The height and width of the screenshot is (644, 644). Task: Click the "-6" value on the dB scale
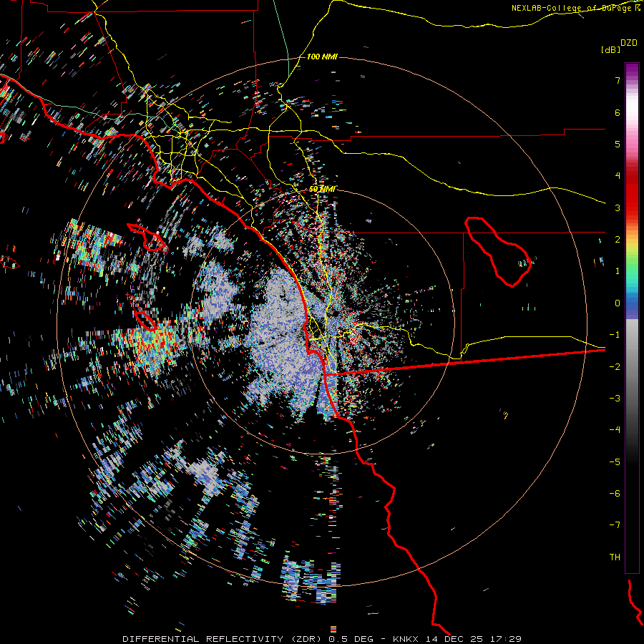coord(615,494)
